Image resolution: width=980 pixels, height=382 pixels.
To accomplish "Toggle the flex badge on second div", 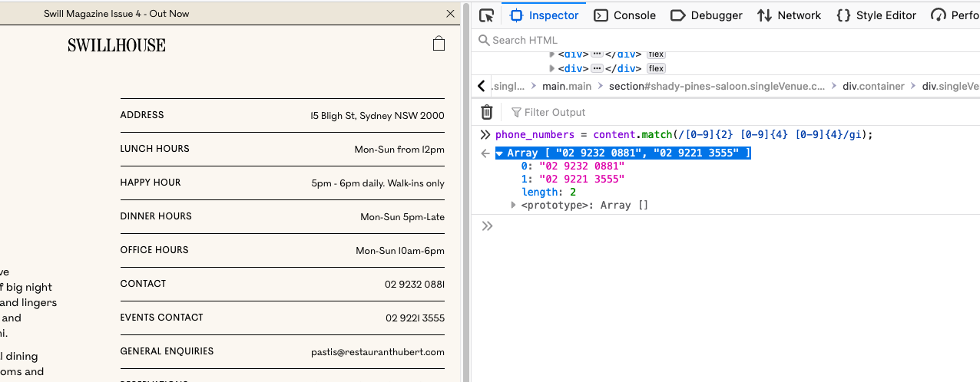I will pos(656,69).
